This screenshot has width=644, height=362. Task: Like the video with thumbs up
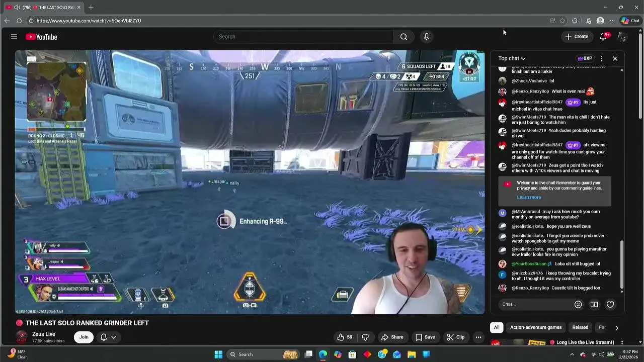345,337
